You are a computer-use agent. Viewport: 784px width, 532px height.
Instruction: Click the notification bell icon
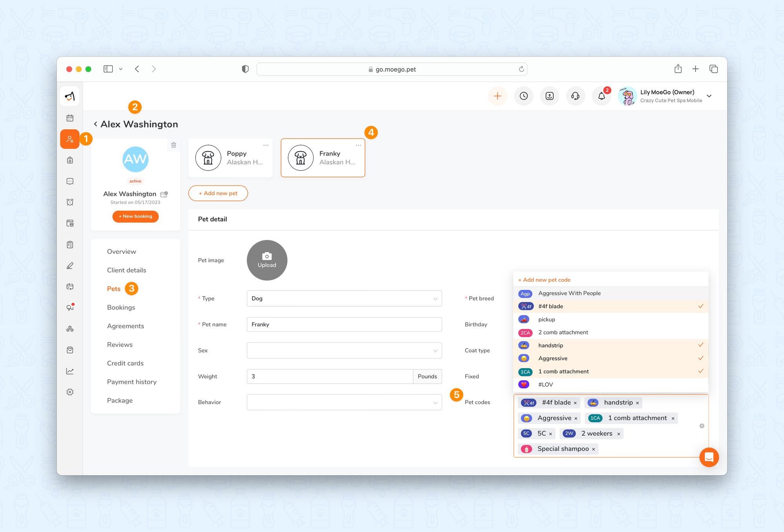[601, 96]
